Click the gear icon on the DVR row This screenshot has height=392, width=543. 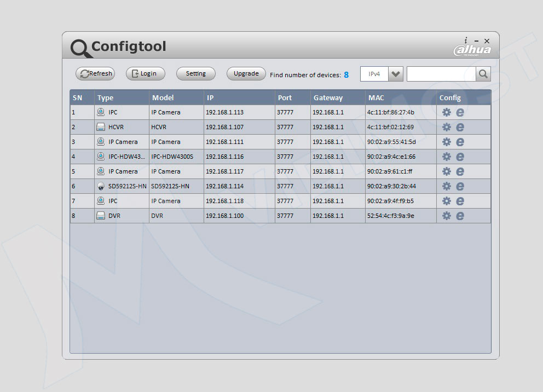tap(446, 216)
